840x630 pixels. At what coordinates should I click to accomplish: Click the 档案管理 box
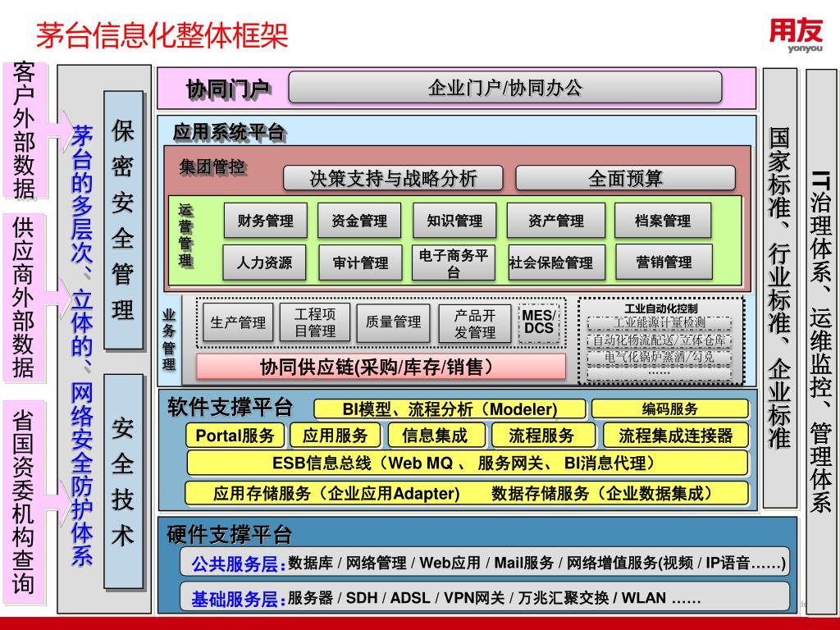pos(663,220)
